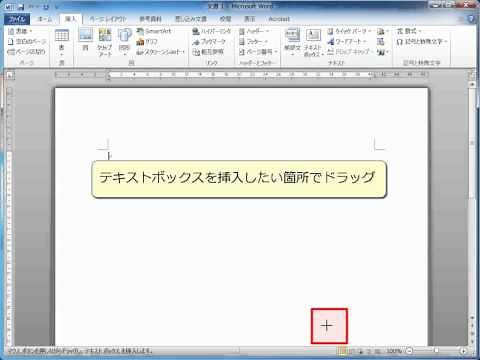
Task: Select Print Layout view in status bar
Action: coord(342,351)
